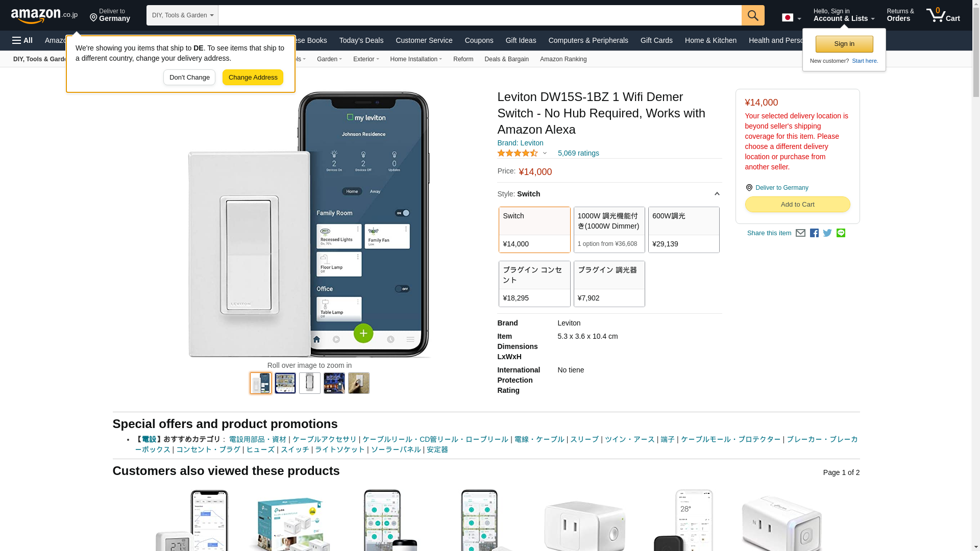
Task: Choose the ¥7,902 plug-in dimmer style
Action: (609, 284)
